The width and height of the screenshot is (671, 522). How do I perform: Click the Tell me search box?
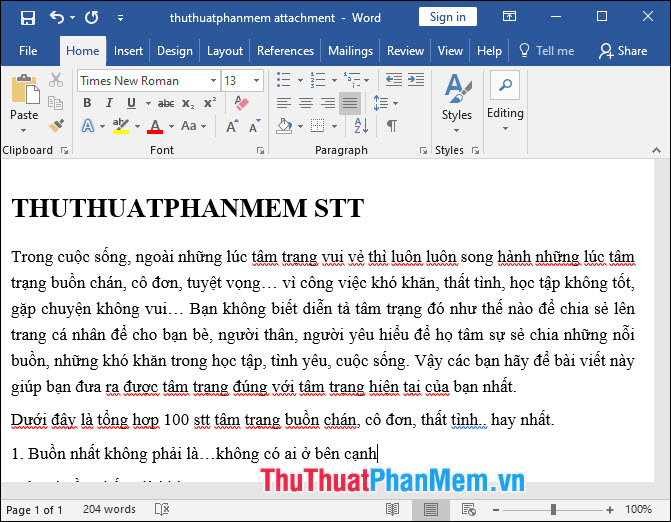click(x=546, y=51)
